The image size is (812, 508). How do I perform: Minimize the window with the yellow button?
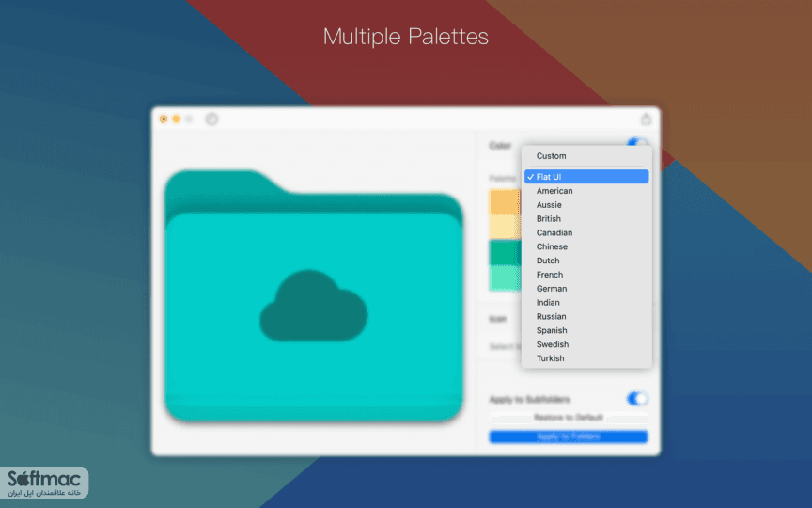coord(176,119)
